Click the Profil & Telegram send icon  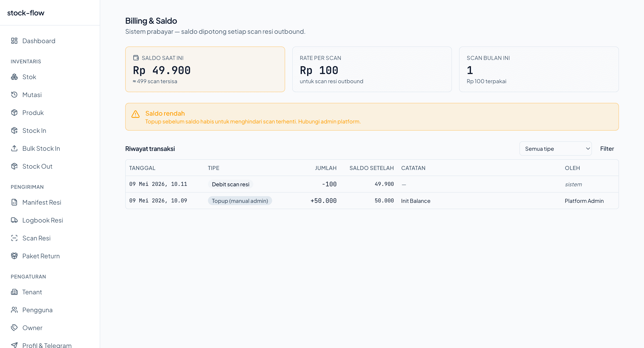[x=14, y=345]
